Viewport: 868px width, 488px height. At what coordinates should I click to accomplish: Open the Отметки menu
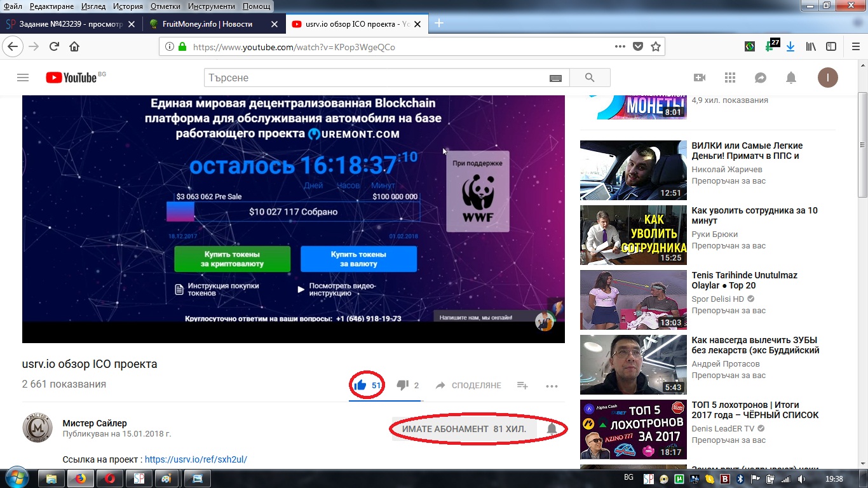coord(165,6)
